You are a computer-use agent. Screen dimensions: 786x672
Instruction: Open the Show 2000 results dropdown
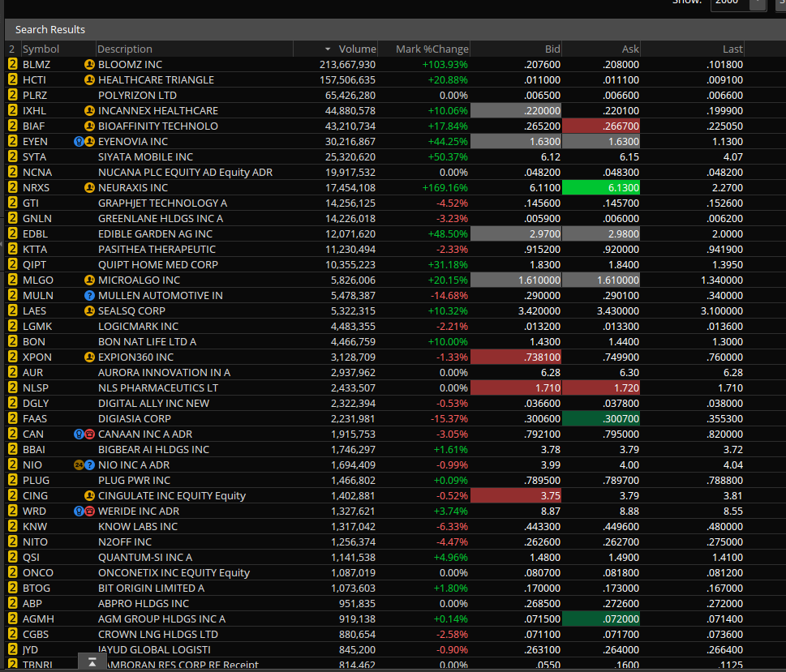click(758, 3)
